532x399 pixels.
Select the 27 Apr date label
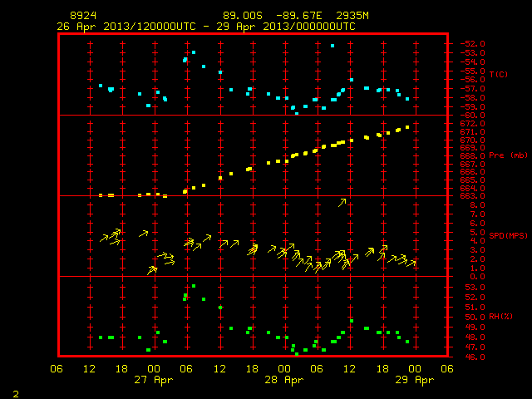point(153,380)
